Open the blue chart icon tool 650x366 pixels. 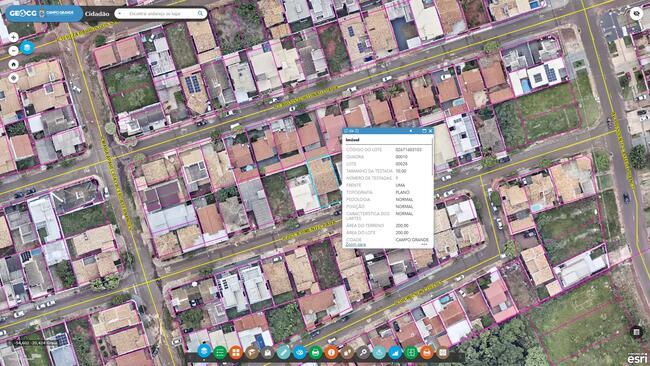click(x=395, y=352)
